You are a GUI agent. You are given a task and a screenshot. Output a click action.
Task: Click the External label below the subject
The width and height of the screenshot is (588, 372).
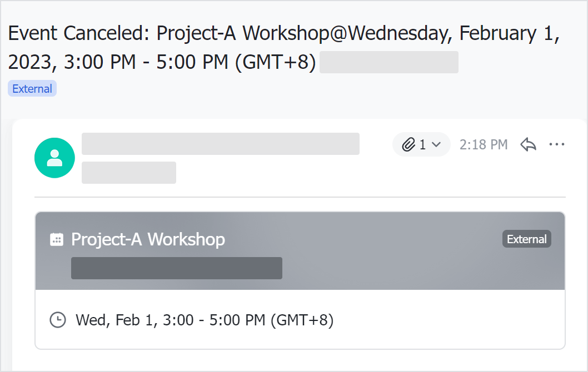click(x=32, y=88)
